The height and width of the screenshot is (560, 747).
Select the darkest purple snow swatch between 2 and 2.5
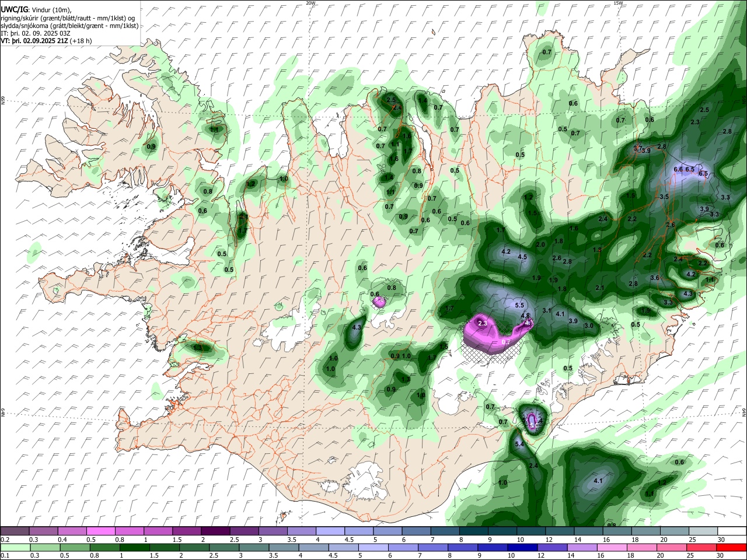[x=215, y=531]
